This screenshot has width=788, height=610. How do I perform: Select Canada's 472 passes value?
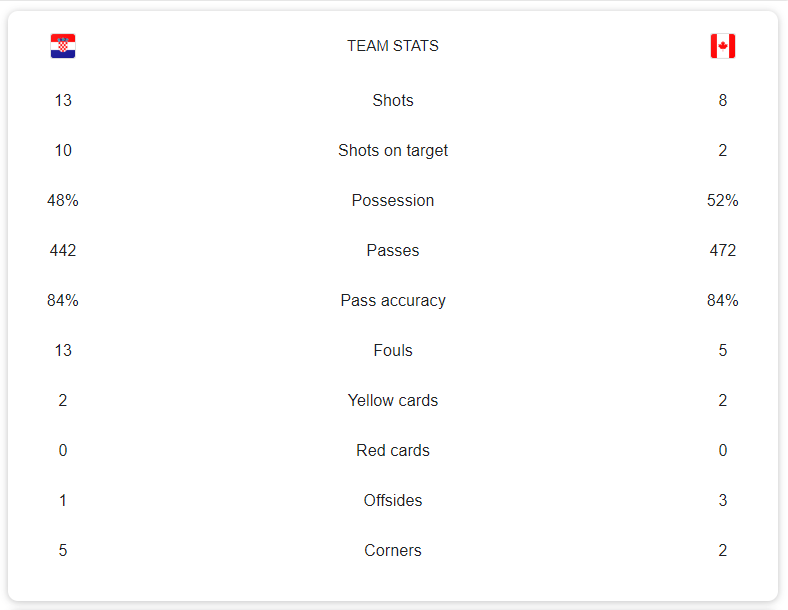(723, 250)
